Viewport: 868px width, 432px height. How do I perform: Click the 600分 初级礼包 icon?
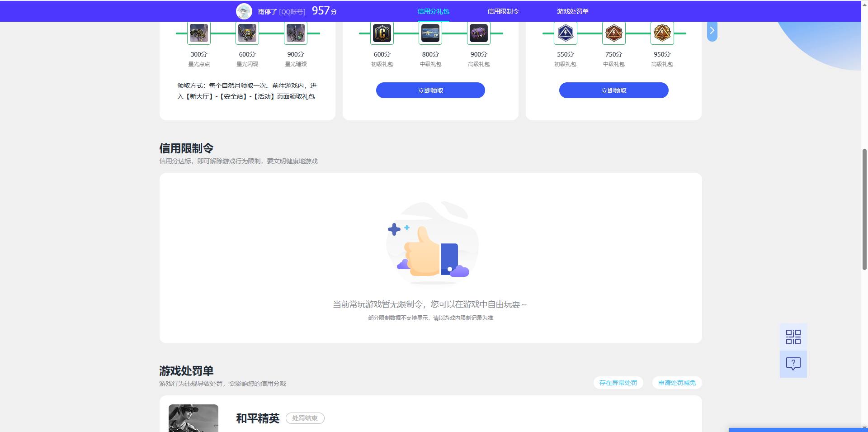point(382,33)
